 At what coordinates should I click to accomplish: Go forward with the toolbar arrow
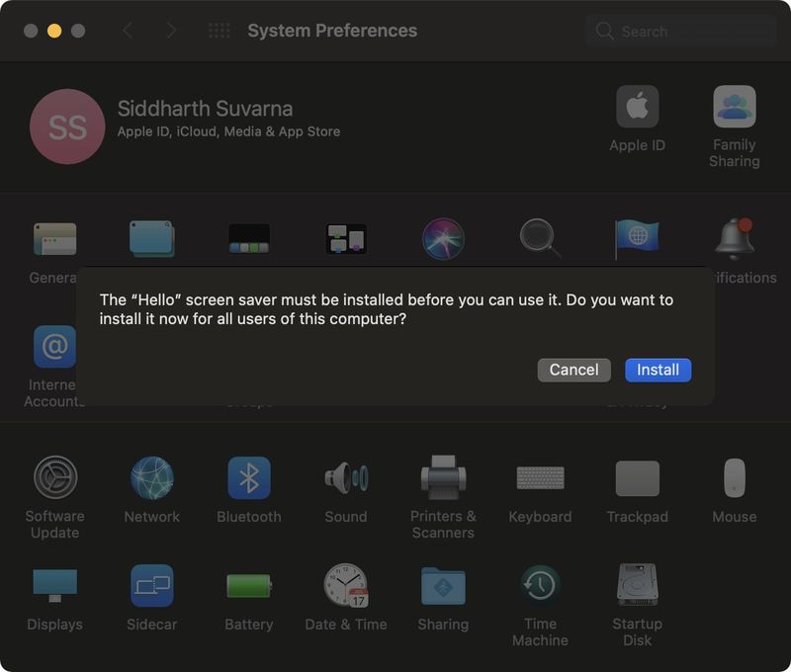171,31
